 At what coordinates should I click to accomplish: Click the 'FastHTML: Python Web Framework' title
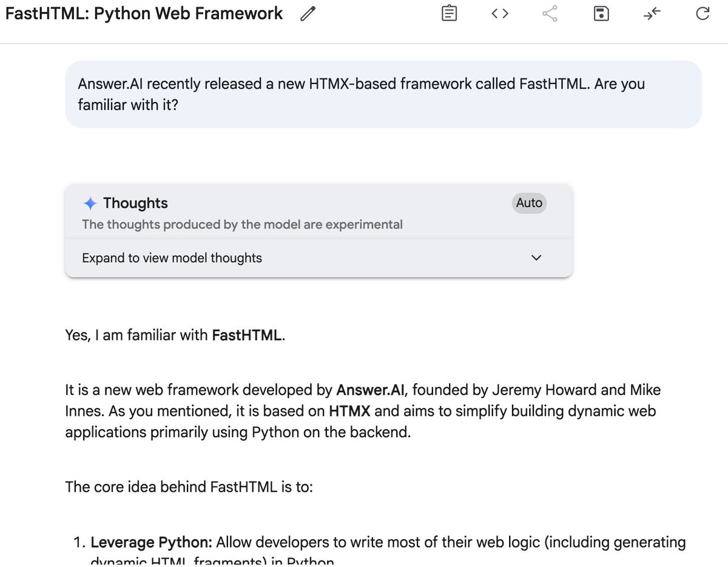coord(144,13)
